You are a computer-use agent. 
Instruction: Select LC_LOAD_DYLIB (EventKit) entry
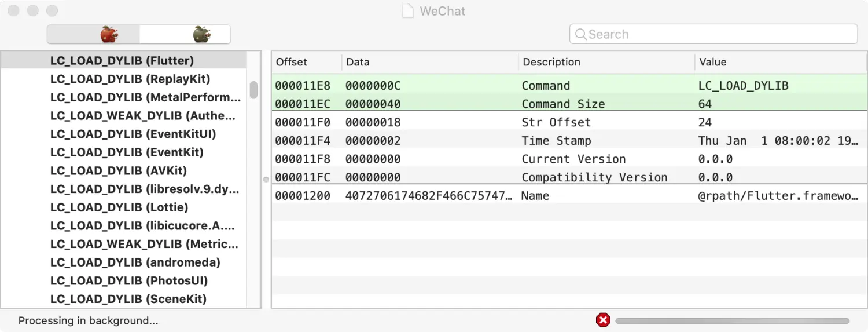click(127, 152)
